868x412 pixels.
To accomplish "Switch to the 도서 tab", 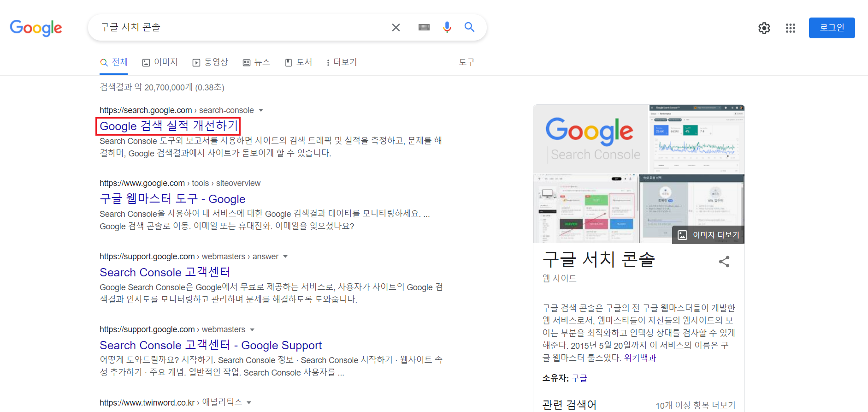I will click(298, 62).
